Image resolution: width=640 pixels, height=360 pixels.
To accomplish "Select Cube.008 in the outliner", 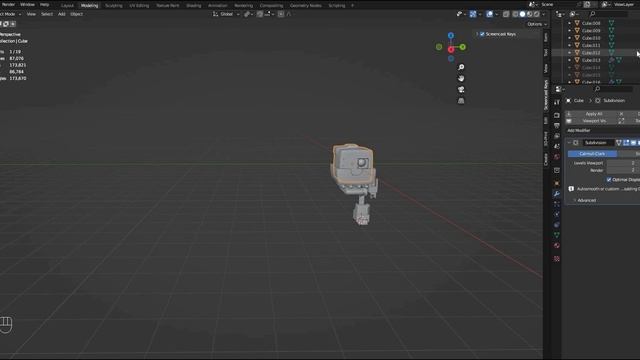I will coord(591,23).
